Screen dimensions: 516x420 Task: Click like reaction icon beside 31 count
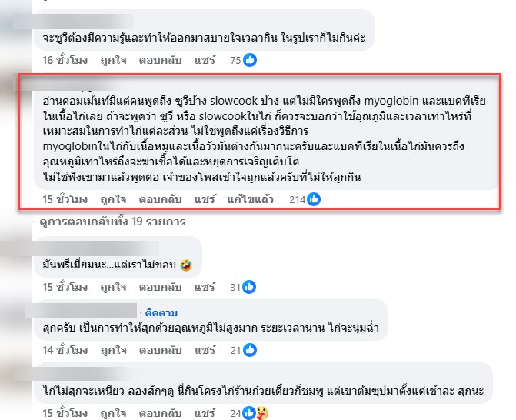click(x=249, y=287)
